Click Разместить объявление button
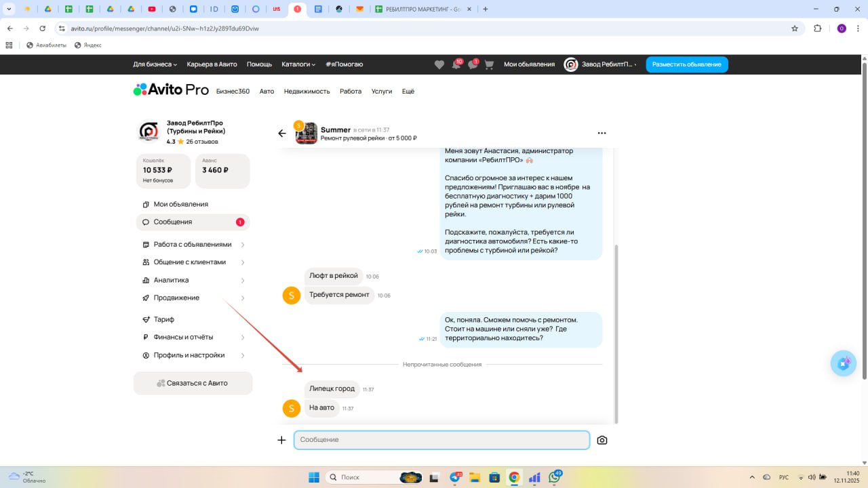The height and width of the screenshot is (488, 868). click(x=687, y=64)
